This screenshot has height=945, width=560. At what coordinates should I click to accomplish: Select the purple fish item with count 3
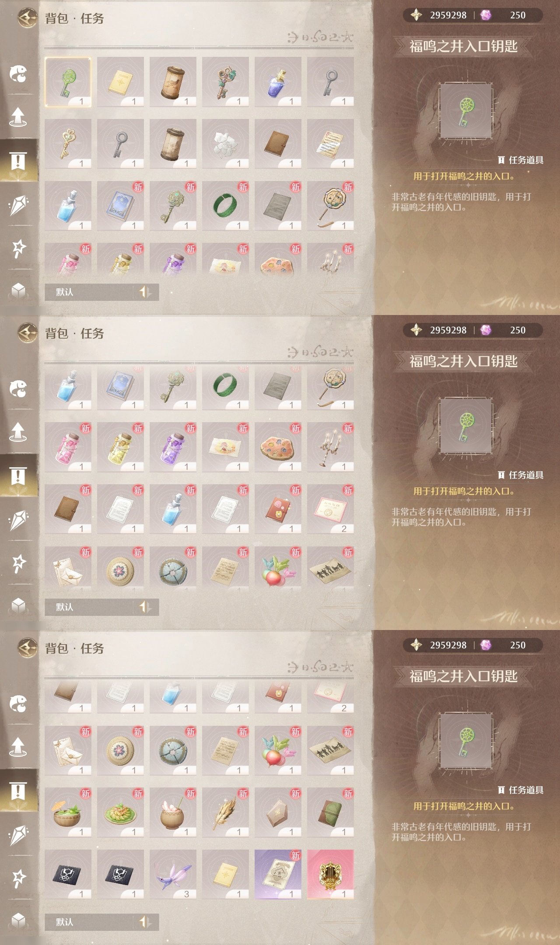point(173,874)
